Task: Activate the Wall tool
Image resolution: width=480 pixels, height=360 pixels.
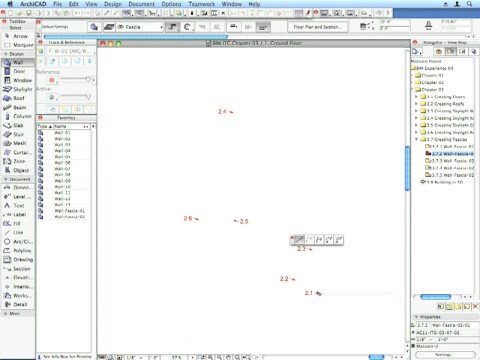Action: [17, 62]
